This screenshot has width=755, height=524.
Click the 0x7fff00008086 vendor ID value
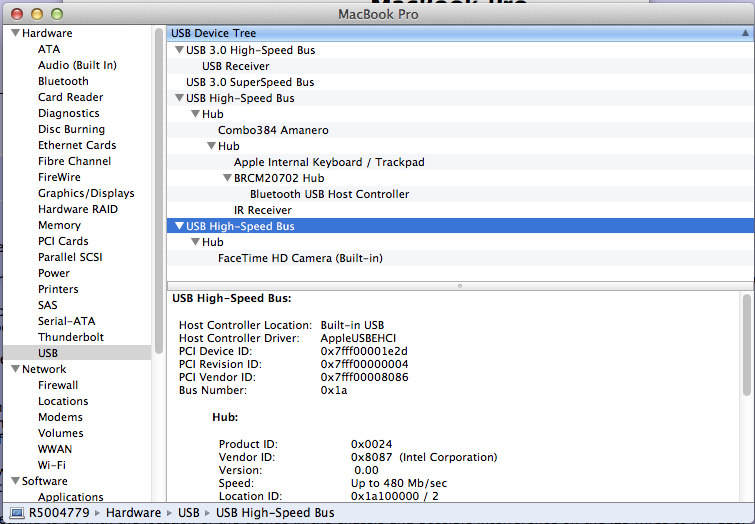[364, 377]
